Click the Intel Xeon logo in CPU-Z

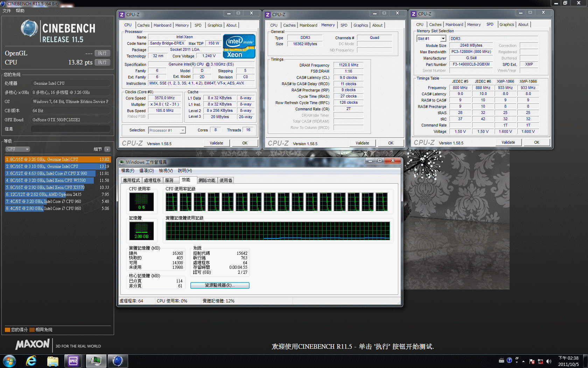[x=239, y=46]
